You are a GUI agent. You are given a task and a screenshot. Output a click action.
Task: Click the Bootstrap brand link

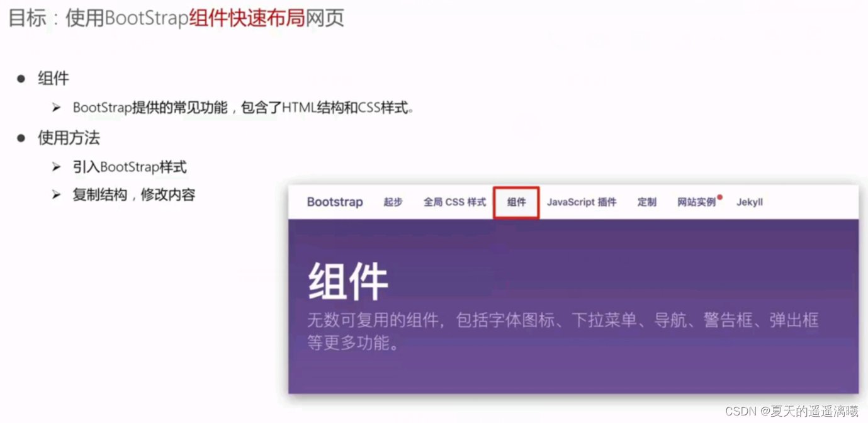pos(335,202)
